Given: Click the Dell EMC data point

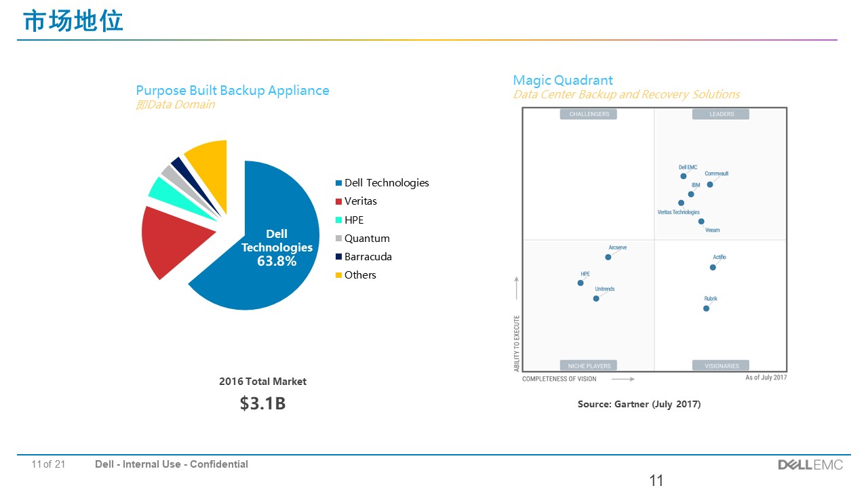Looking at the screenshot, I should point(684,176).
